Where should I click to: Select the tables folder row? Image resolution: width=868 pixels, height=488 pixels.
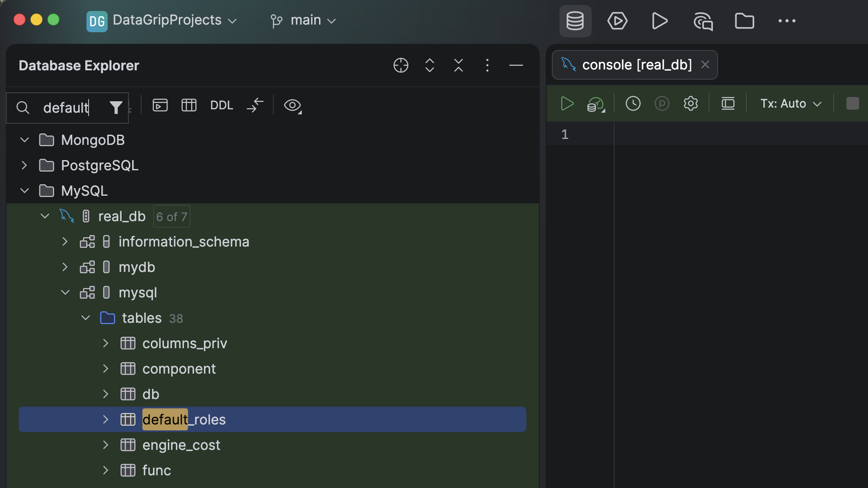273,318
